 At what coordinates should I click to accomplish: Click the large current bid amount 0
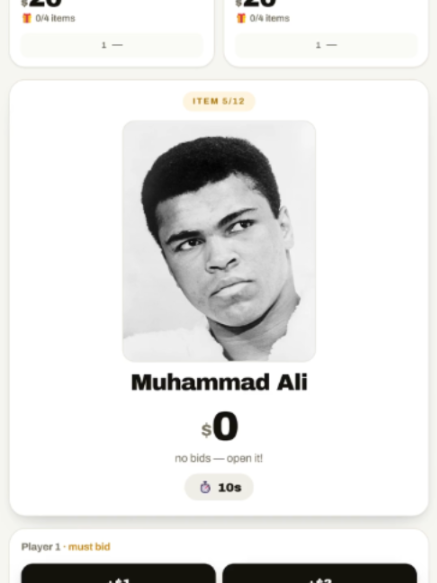[x=225, y=426]
